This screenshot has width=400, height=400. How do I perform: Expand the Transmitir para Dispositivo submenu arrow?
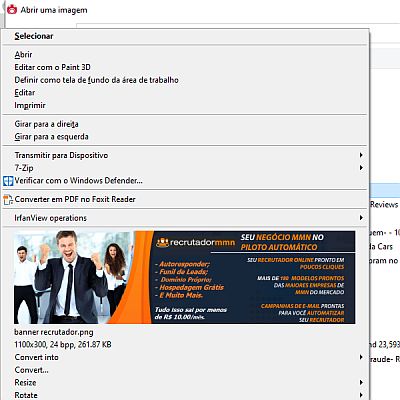[361, 155]
